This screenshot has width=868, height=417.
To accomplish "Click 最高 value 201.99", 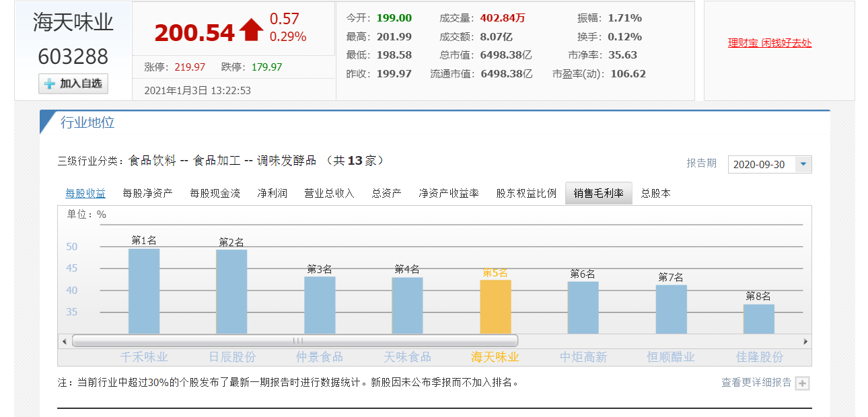I will (x=394, y=37).
